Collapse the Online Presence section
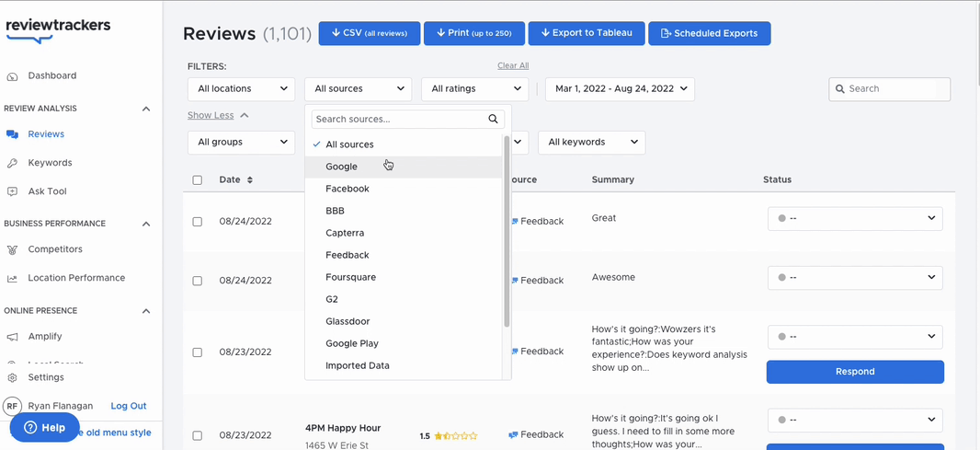 [146, 311]
